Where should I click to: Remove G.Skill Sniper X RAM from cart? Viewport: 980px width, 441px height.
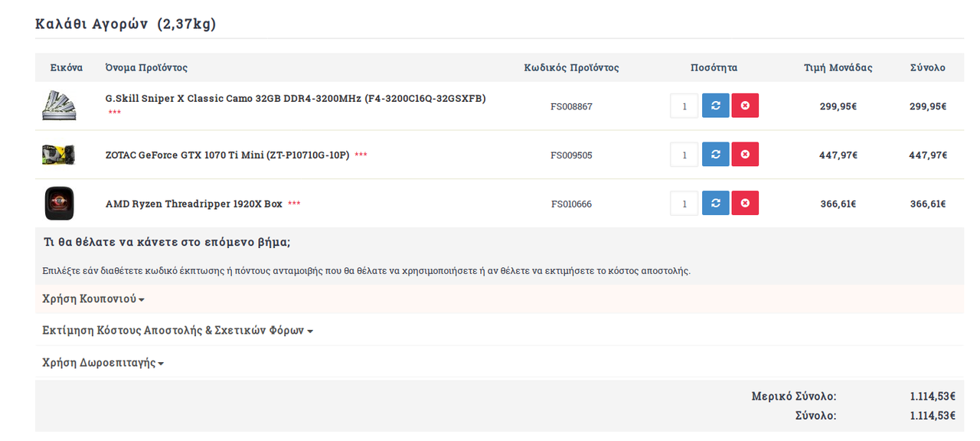click(x=745, y=106)
